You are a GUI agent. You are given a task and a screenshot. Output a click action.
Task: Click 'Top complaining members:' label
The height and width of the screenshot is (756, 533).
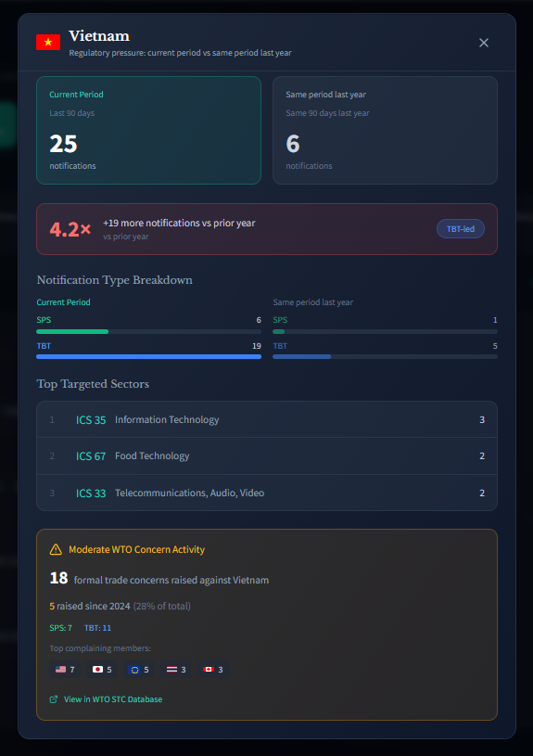click(x=100, y=648)
